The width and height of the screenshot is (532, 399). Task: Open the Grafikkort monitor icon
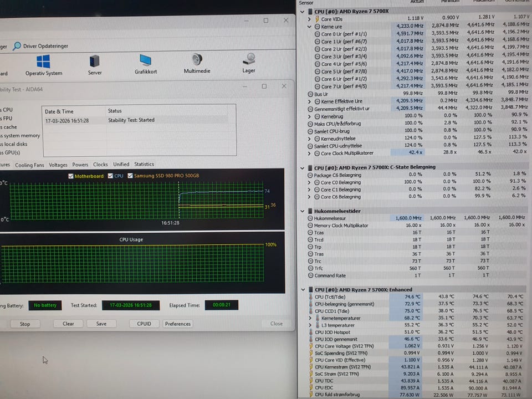(x=146, y=60)
